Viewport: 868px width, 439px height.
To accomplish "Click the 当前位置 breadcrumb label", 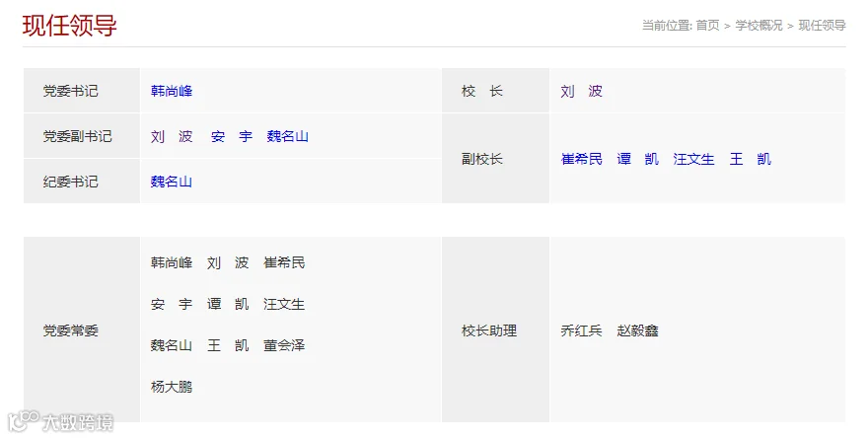I will (x=667, y=26).
